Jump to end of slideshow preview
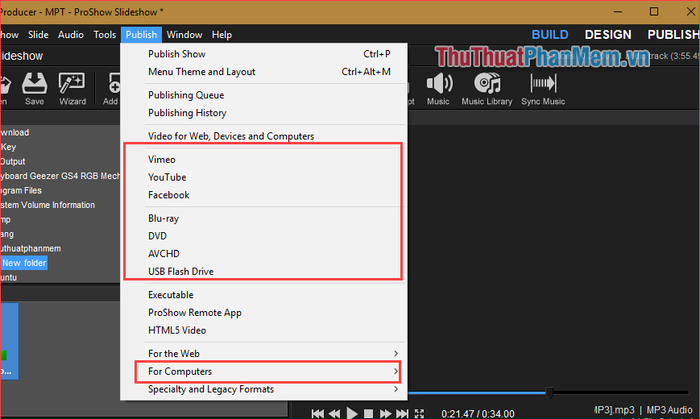 click(402, 413)
